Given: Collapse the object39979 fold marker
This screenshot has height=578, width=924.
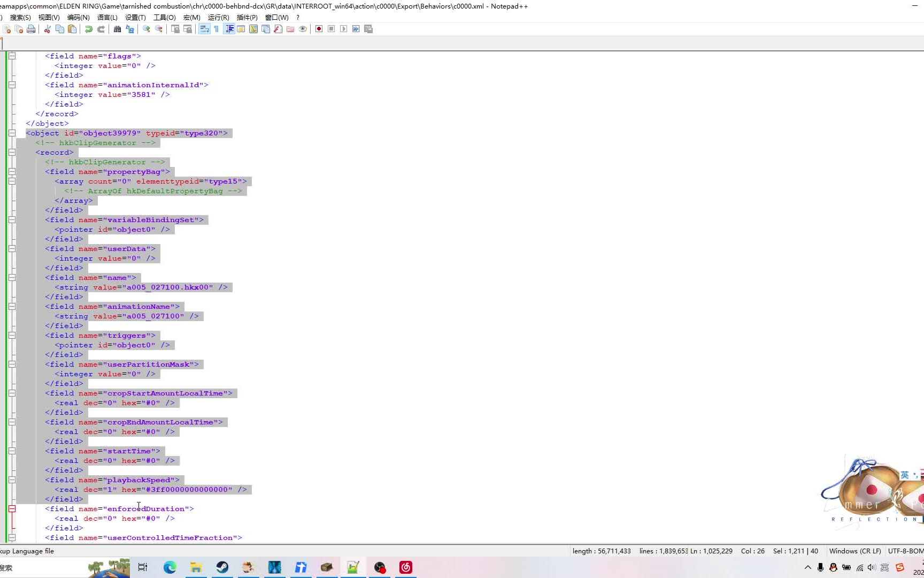Looking at the screenshot, I should (x=12, y=133).
